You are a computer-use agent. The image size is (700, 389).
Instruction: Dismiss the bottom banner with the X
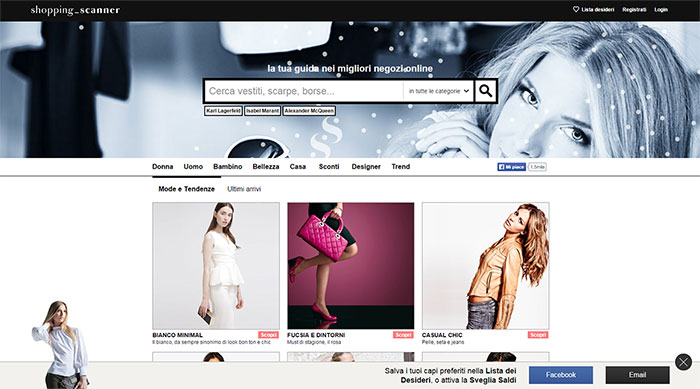(683, 362)
